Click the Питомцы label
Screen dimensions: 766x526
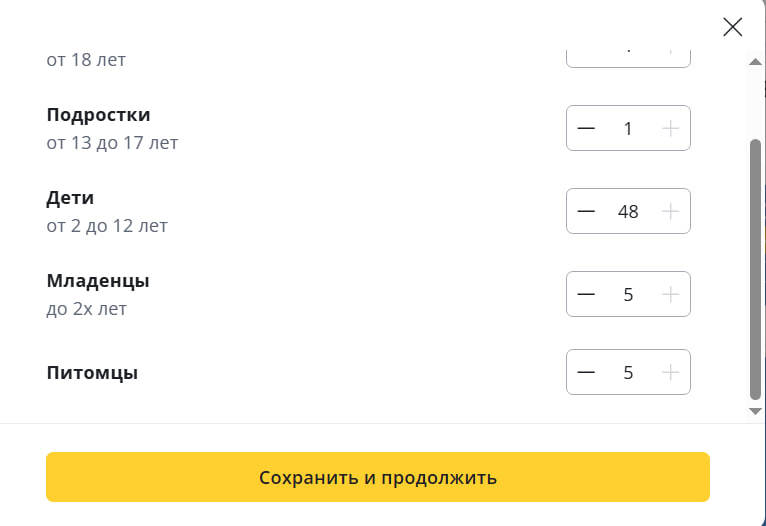tap(92, 373)
